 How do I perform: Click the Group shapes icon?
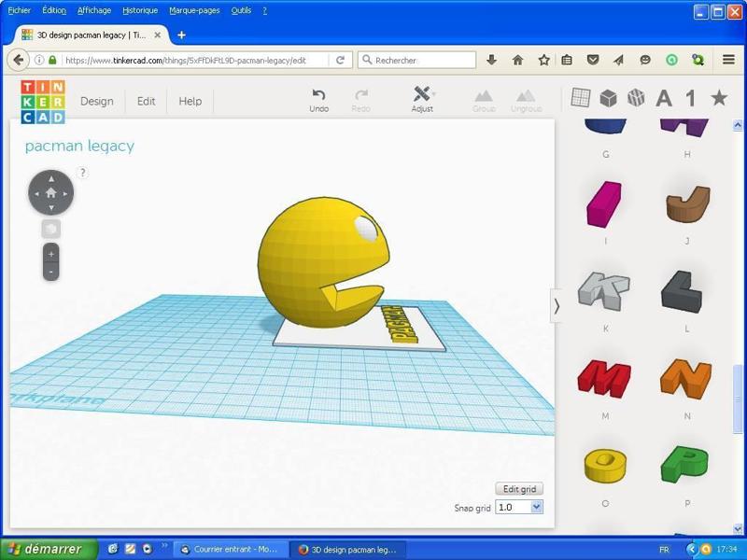(x=484, y=96)
